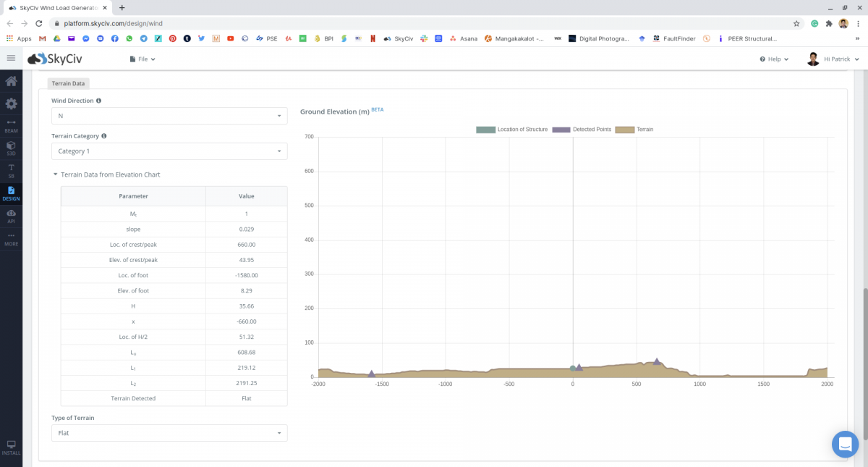Open the Terrain Category dropdown
The height and width of the screenshot is (467, 868).
[169, 151]
